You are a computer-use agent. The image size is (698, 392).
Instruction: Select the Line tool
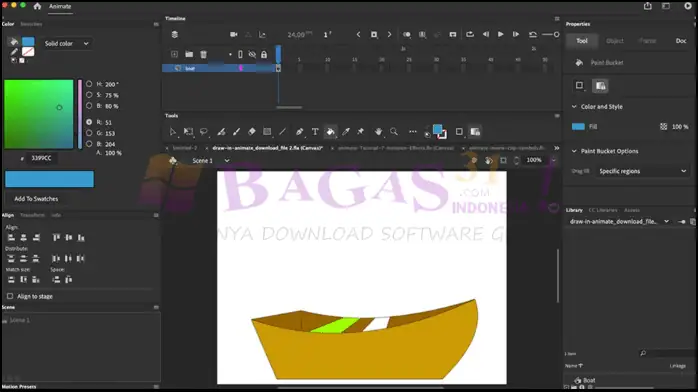[x=282, y=132]
